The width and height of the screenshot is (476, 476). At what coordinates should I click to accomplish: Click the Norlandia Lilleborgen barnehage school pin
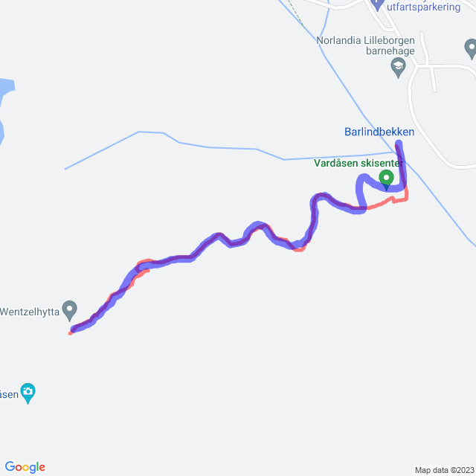tap(399, 68)
